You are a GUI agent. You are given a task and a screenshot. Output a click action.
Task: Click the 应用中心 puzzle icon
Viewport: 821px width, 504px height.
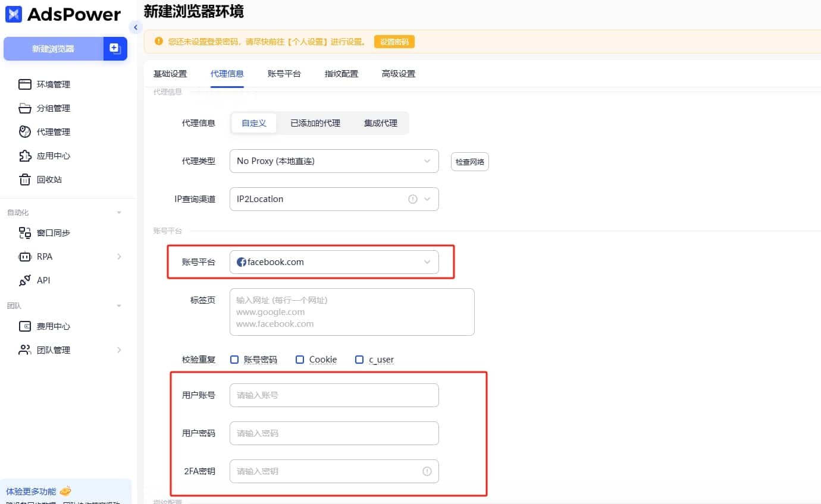coord(25,156)
